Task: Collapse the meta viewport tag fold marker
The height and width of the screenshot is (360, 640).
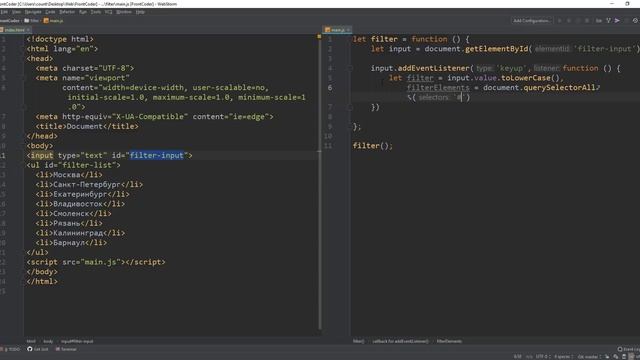Action: click(x=24, y=78)
